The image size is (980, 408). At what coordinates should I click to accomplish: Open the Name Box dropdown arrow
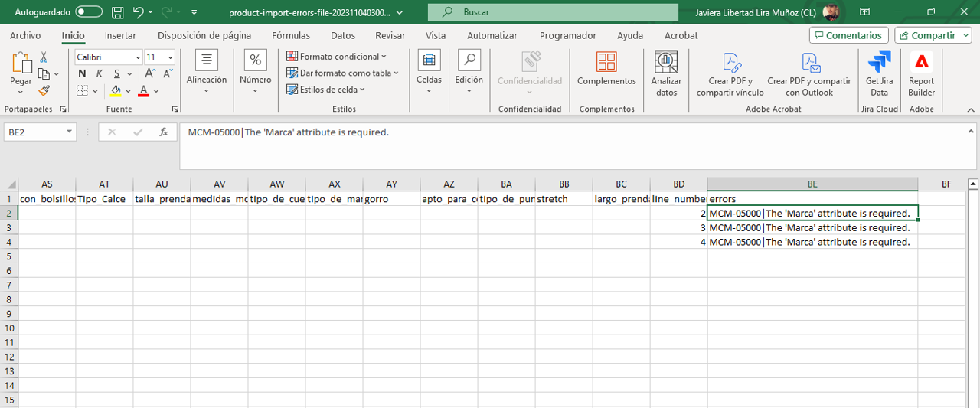pos(69,132)
